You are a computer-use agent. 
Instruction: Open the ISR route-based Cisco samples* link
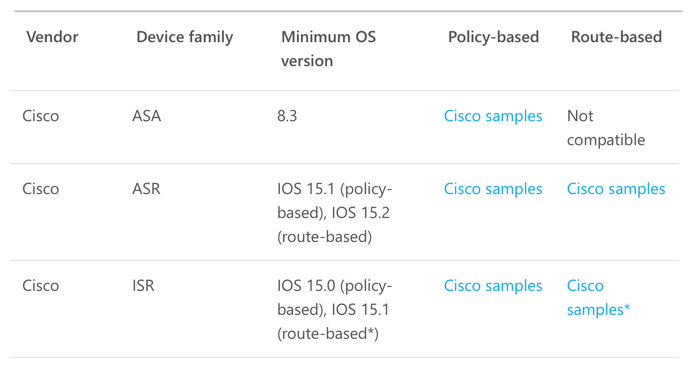(x=598, y=298)
